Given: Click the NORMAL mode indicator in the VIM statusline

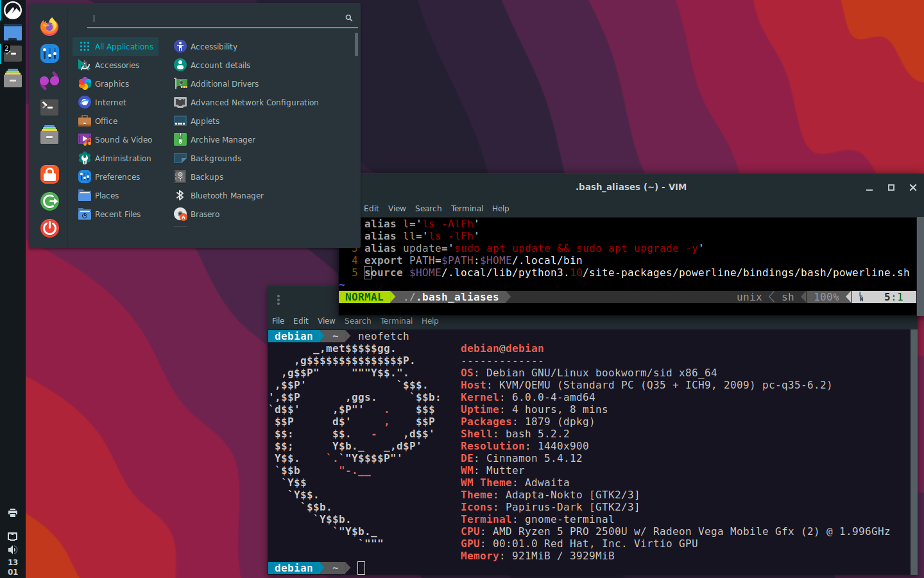Looking at the screenshot, I should click(x=364, y=297).
